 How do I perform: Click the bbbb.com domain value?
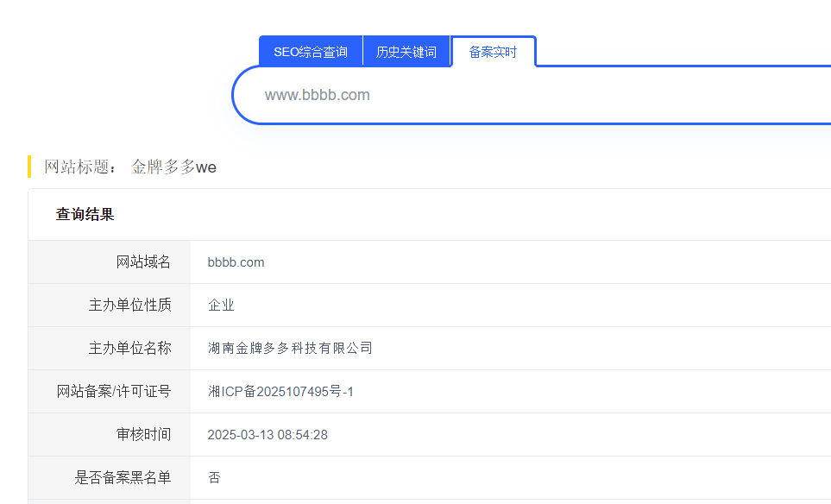pyautogui.click(x=236, y=262)
